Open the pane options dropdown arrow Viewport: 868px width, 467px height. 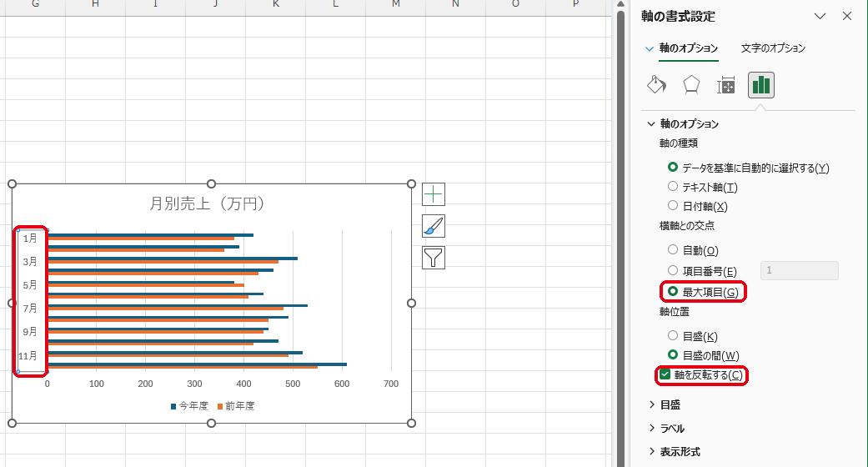click(820, 16)
